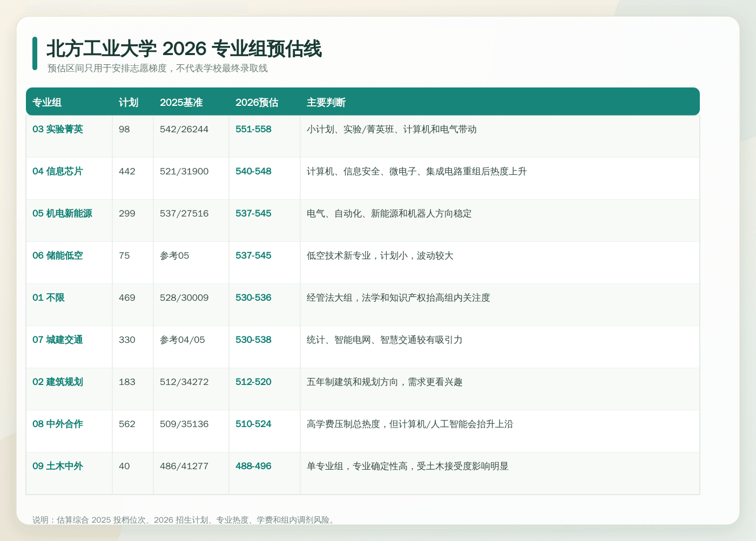
Task: Click plan count 562 for 中外合作
Action: (x=127, y=424)
